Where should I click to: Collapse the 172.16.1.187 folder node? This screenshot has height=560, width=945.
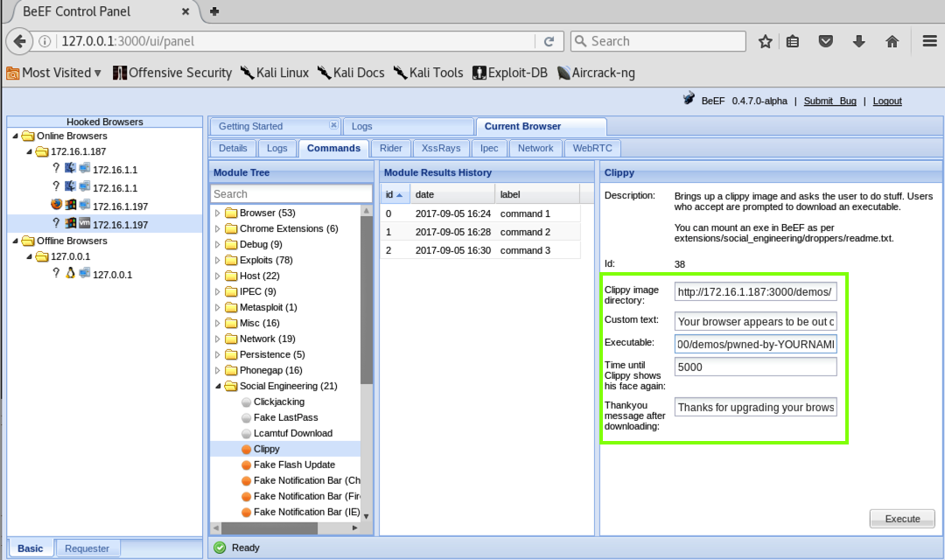pyautogui.click(x=29, y=152)
